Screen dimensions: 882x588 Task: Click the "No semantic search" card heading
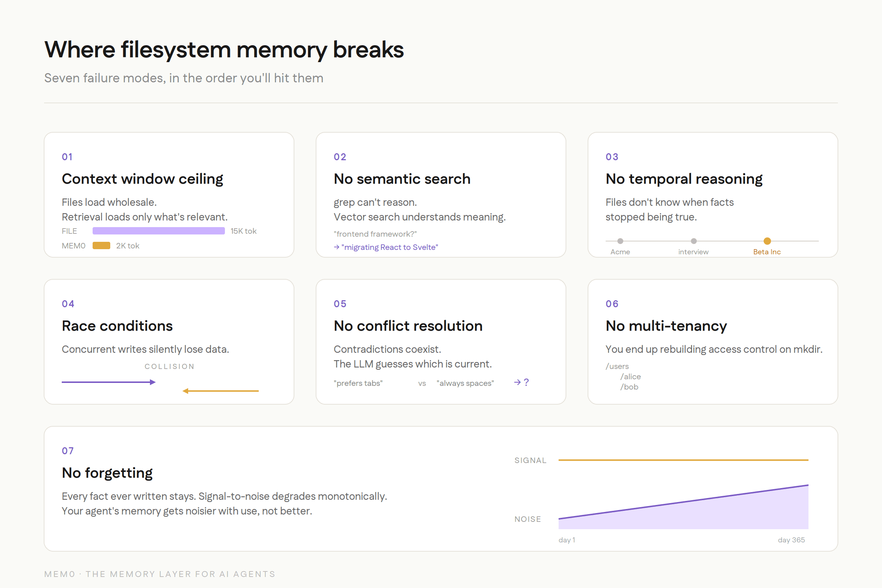coord(402,179)
